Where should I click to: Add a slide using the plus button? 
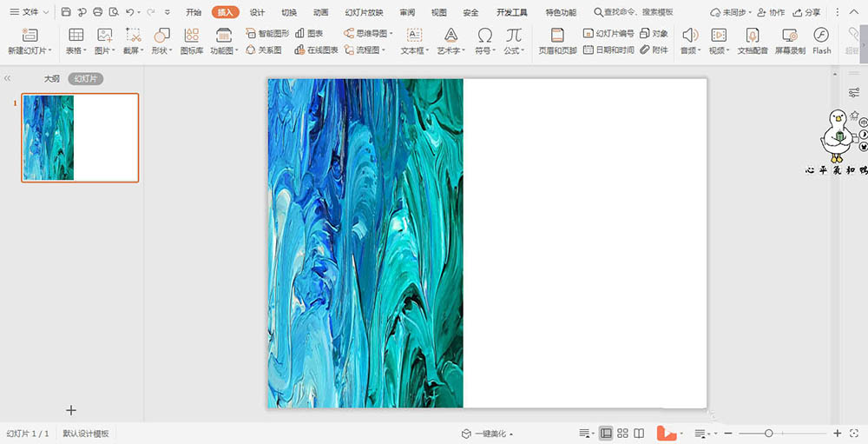(x=71, y=410)
